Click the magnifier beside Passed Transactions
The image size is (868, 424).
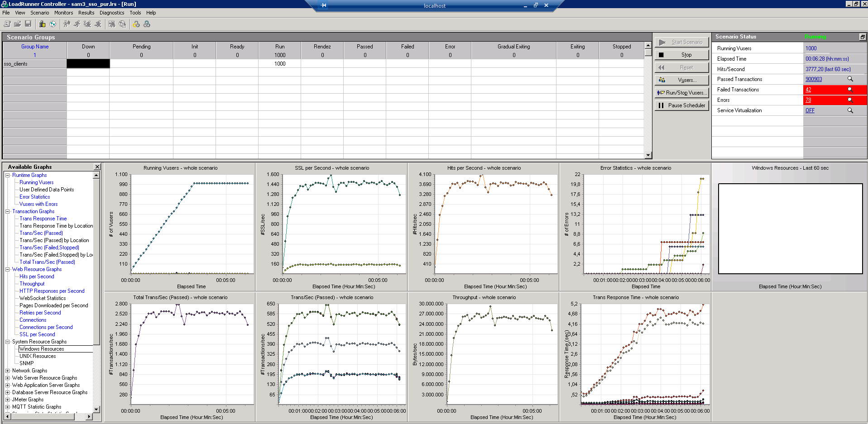pos(850,79)
